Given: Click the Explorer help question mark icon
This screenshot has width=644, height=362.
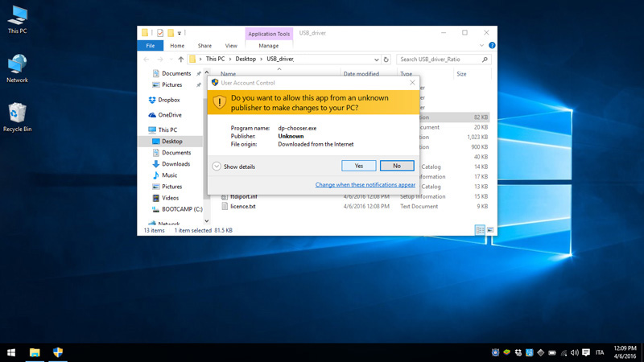Looking at the screenshot, I should [492, 45].
